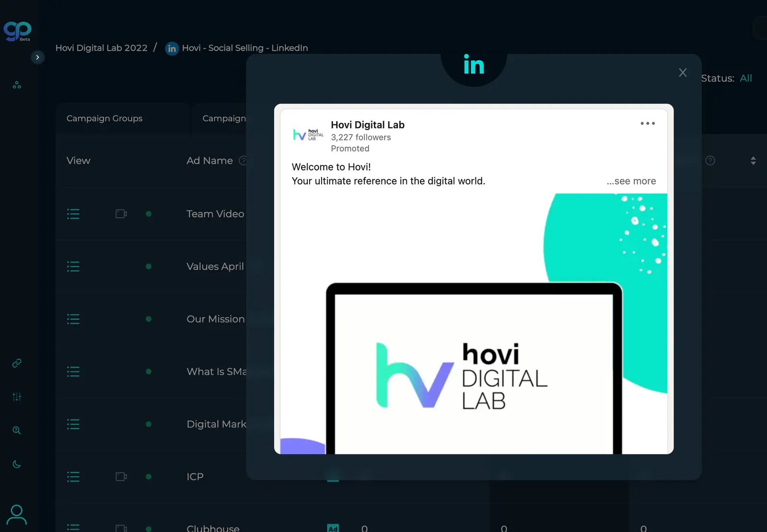This screenshot has width=767, height=532.
Task: Open the user profile icon
Action: pyautogui.click(x=17, y=515)
